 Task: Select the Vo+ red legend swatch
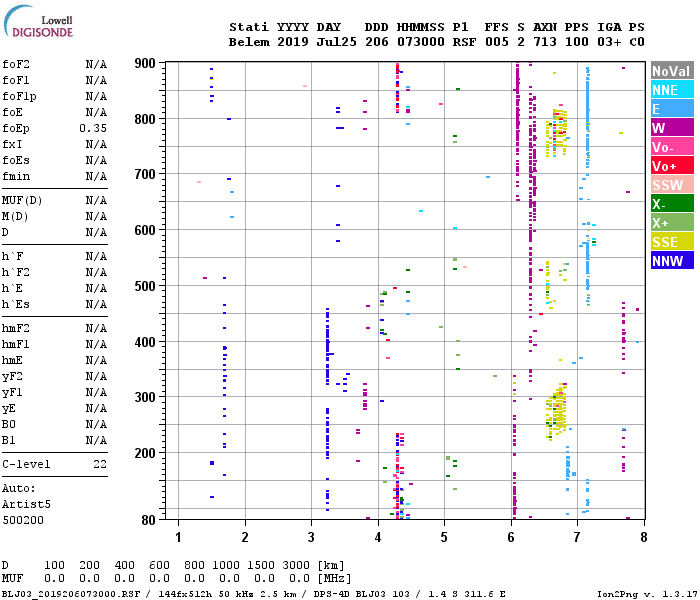(x=672, y=165)
